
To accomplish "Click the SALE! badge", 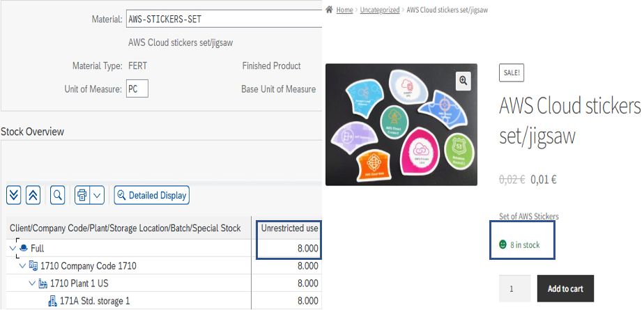I will [512, 72].
